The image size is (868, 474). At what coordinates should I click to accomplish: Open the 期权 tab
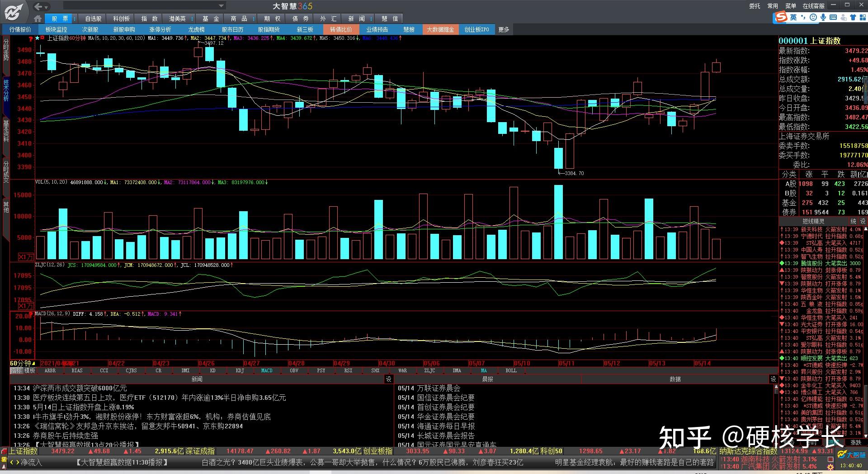point(272,19)
